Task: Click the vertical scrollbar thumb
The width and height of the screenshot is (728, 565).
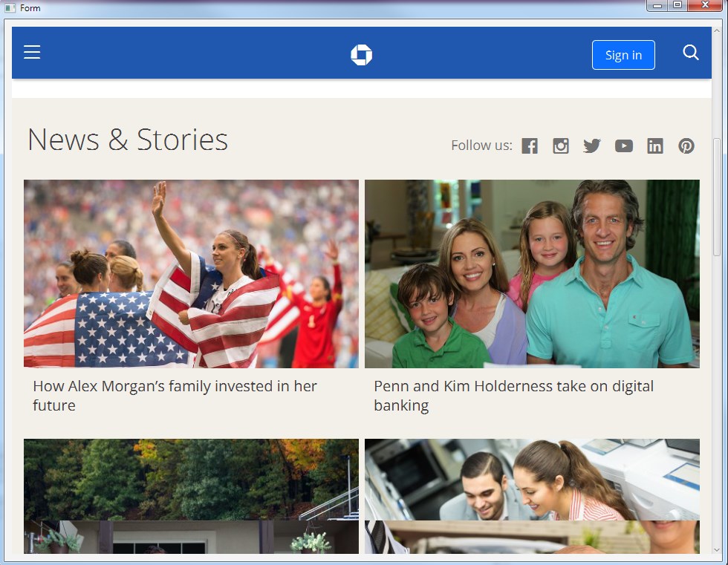Action: point(717,197)
